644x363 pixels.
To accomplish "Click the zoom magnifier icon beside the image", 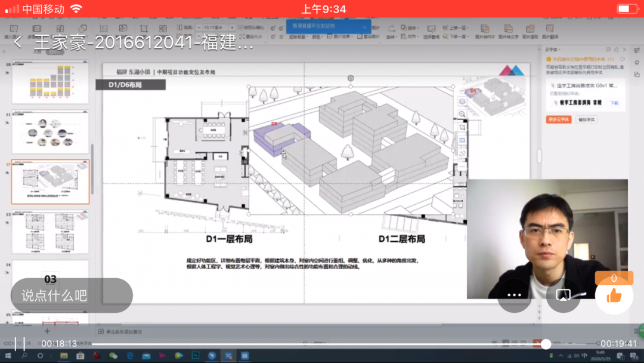I will [x=462, y=114].
